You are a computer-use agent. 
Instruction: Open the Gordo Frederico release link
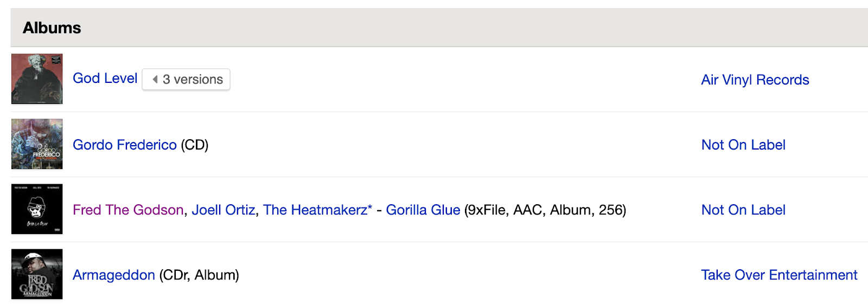coord(124,145)
